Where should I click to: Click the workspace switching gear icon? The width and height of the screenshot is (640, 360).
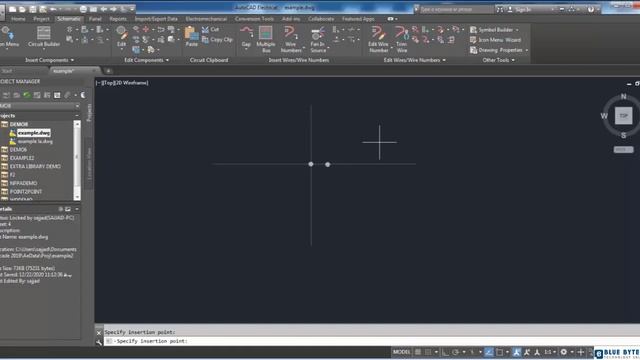click(x=564, y=352)
